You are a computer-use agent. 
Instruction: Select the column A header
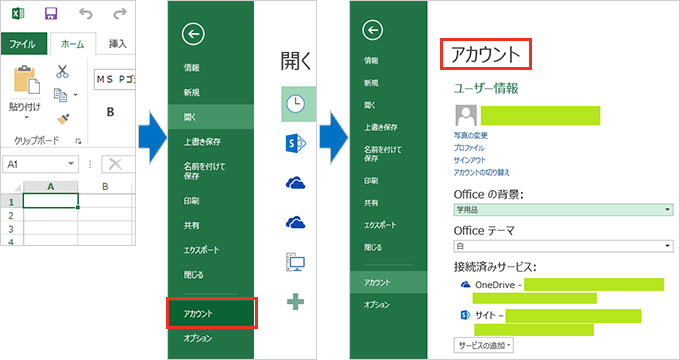coord(51,187)
